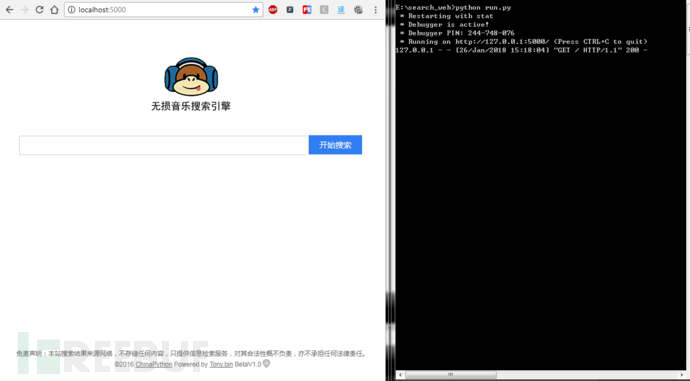Open the ChinaPython footer link
The image size is (690, 381).
pyautogui.click(x=154, y=364)
